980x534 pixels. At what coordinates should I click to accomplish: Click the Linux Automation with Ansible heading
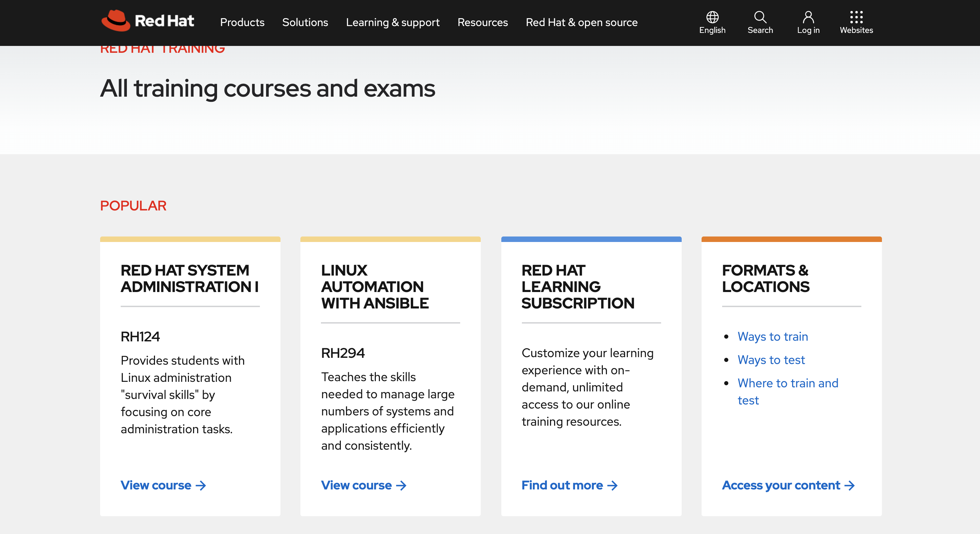pos(375,287)
